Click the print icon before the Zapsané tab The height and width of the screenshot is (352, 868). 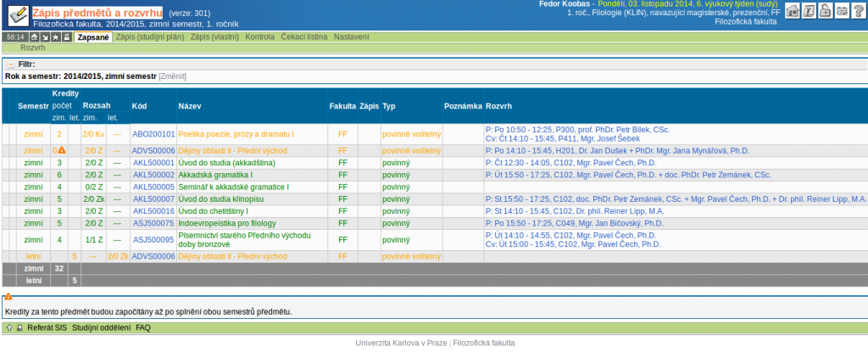(x=66, y=37)
